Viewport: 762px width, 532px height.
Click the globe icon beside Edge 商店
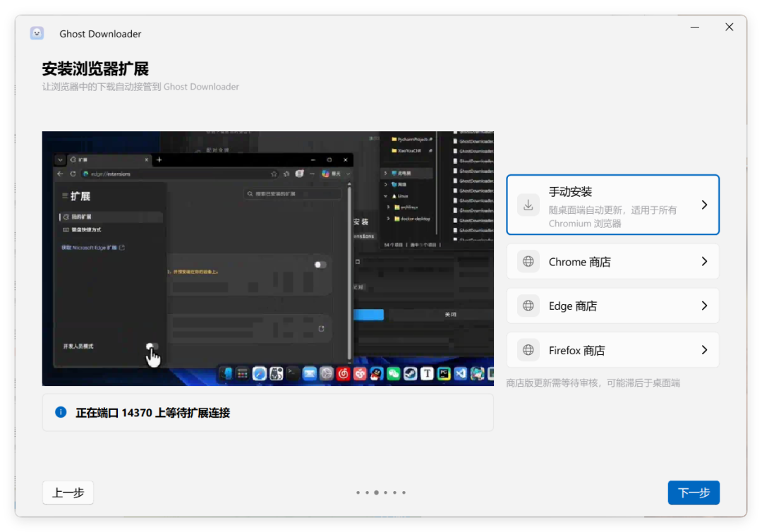pos(528,306)
